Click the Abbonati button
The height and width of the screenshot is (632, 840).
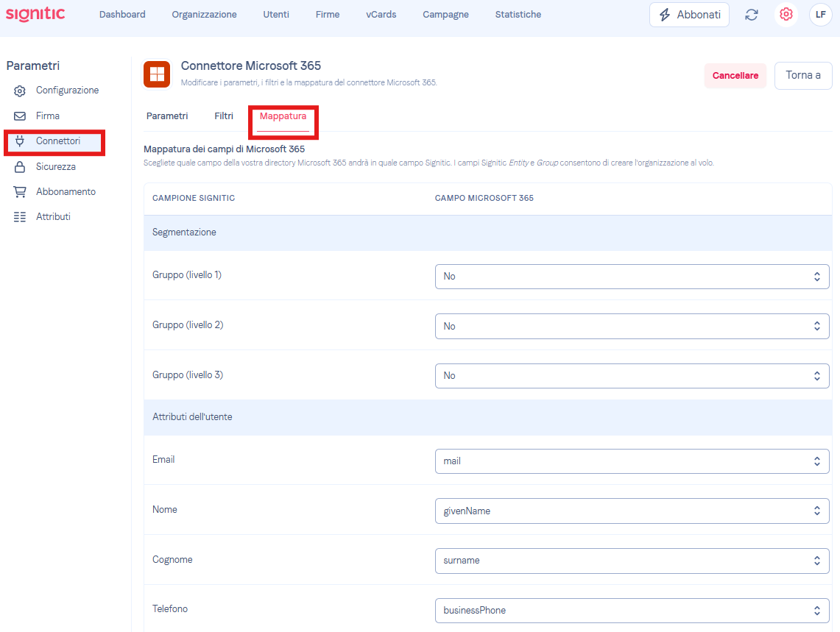tap(689, 15)
